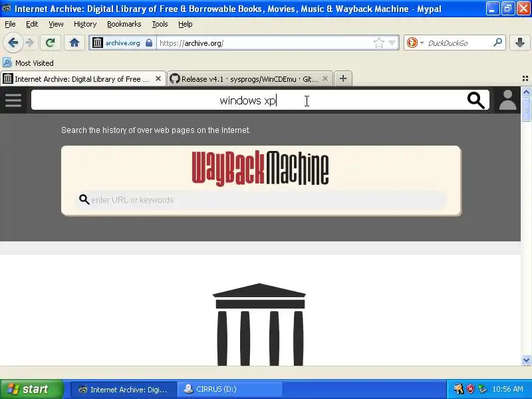
Task: Reload the current page
Action: point(51,43)
